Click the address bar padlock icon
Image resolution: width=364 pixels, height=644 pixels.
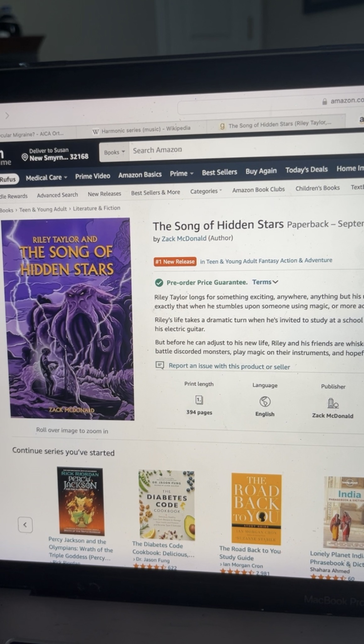324,102
